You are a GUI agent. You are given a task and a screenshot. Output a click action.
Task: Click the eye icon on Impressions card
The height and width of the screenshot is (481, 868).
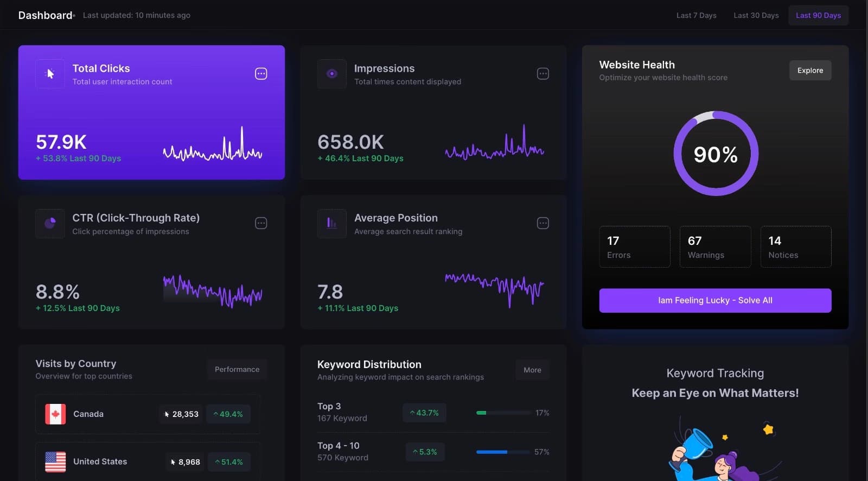332,74
